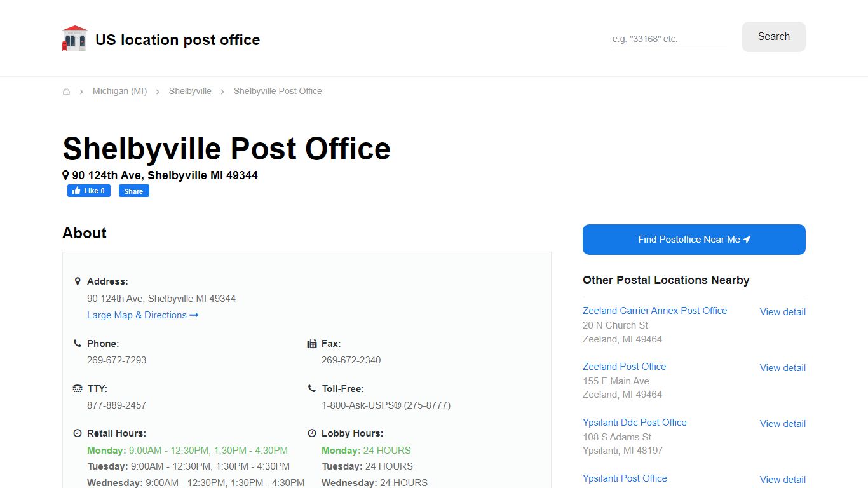The height and width of the screenshot is (488, 868).
Task: Click Other Postal Locations Nearby heading
Action: 666,280
